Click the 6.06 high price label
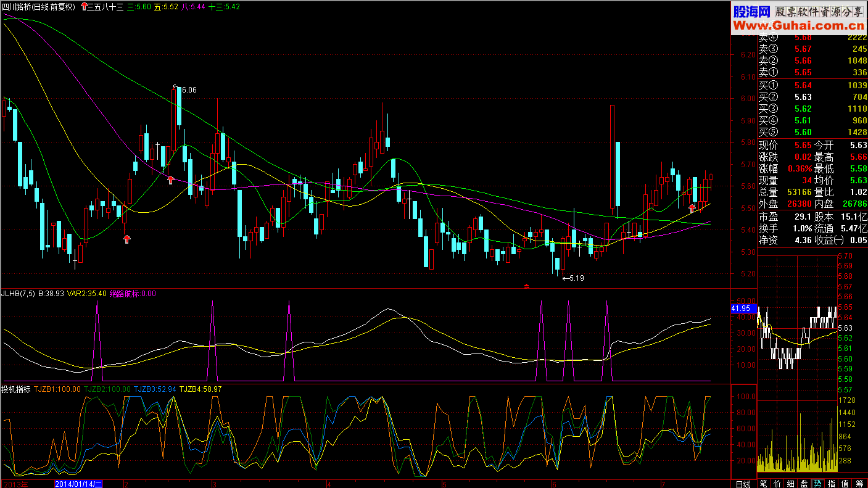The height and width of the screenshot is (488, 868). [189, 90]
